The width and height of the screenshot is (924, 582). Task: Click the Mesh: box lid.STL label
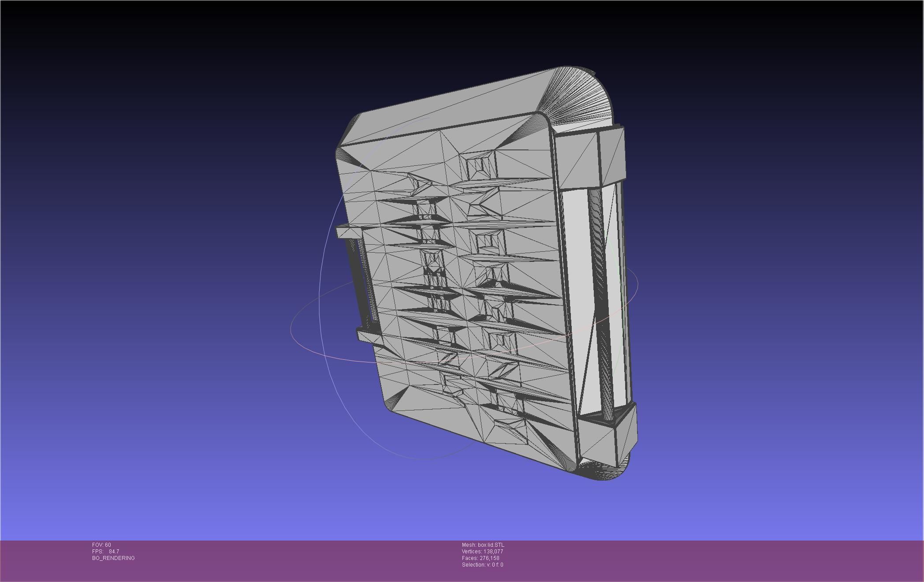pos(483,545)
